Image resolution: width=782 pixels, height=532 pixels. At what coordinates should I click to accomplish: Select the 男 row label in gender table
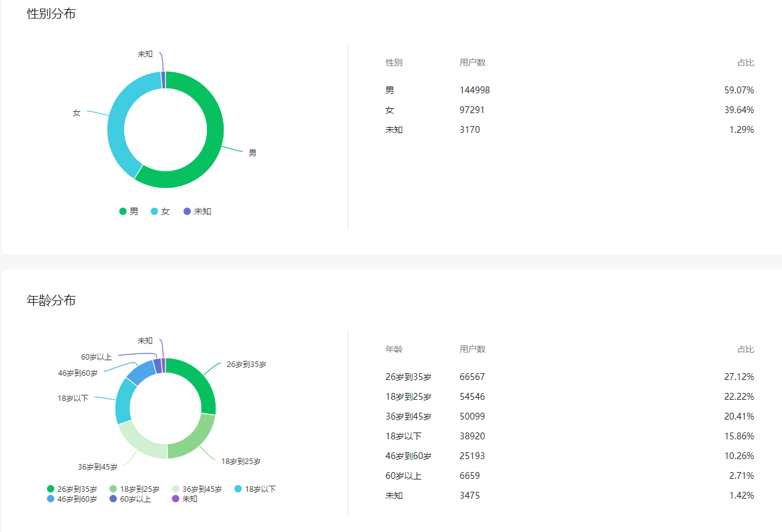(390, 90)
